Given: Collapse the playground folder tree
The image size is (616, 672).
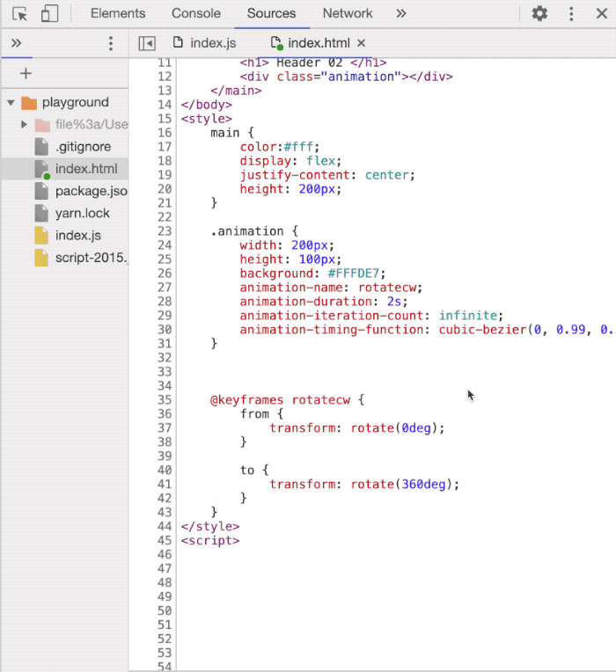Looking at the screenshot, I should coord(11,103).
